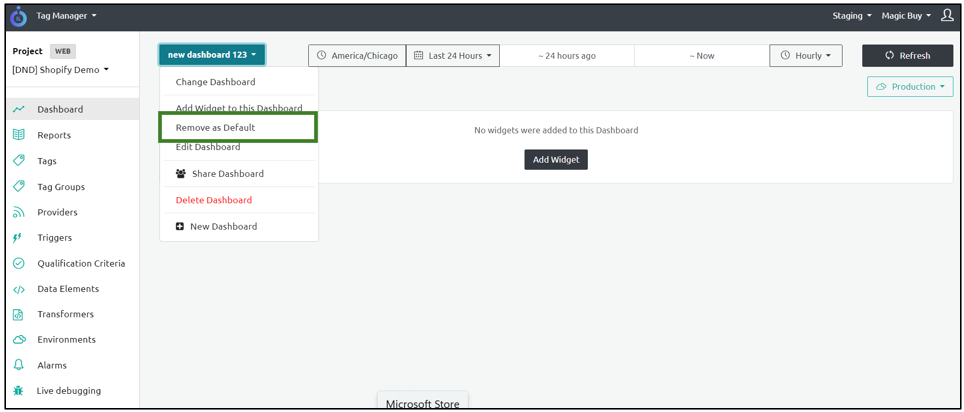This screenshot has height=412, width=964.
Task: Click the Refresh button
Action: (907, 55)
